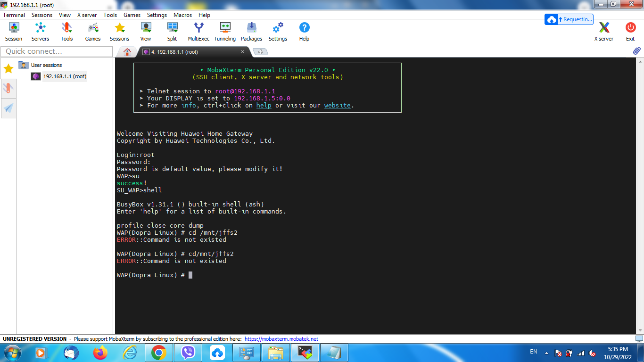Click the cloud upload Requesting button
This screenshot has width=644, height=362.
(570, 19)
